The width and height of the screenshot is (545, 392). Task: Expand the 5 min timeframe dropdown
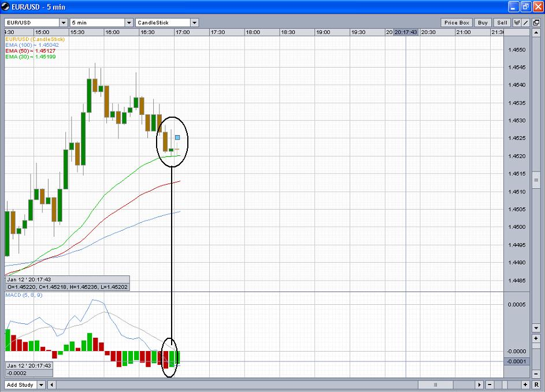[129, 23]
